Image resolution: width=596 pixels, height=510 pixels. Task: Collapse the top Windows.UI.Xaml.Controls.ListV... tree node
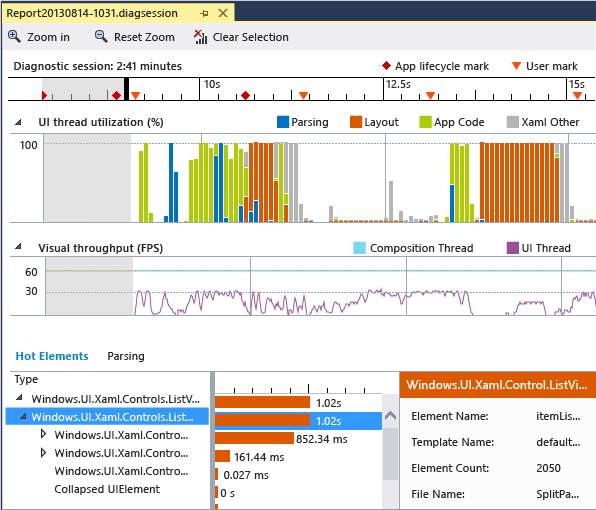tap(19, 398)
